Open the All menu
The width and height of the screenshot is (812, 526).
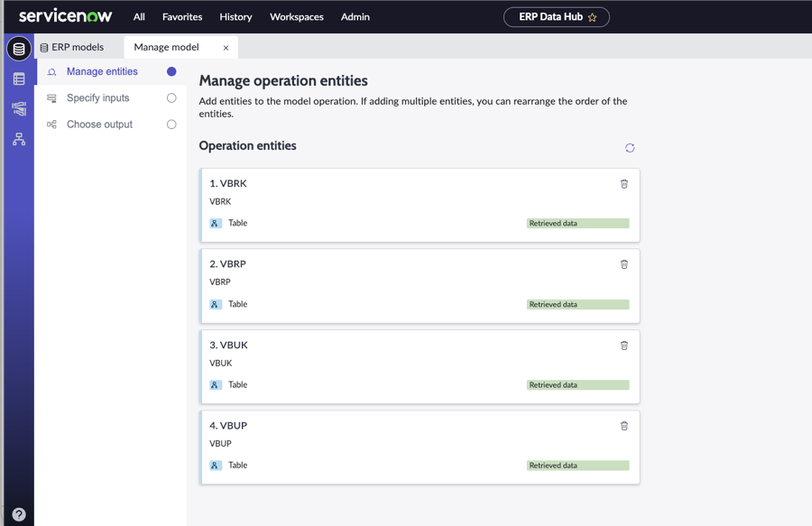(139, 17)
